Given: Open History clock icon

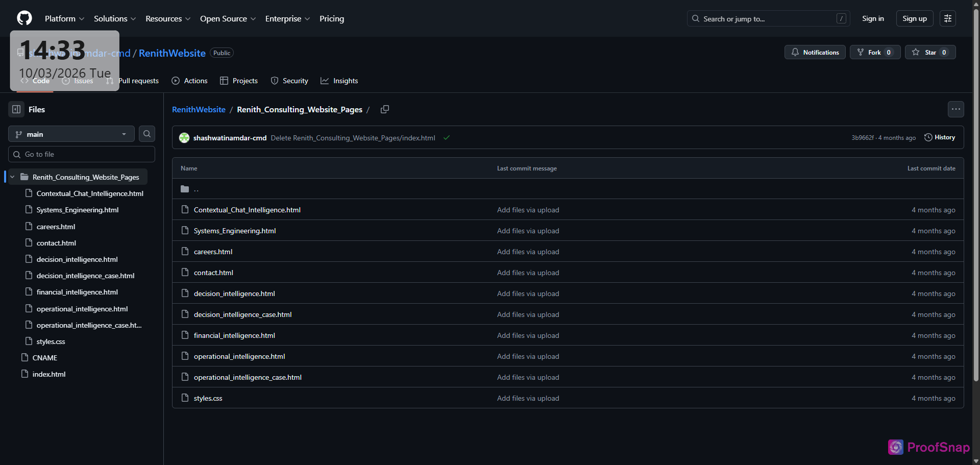Looking at the screenshot, I should tap(928, 137).
